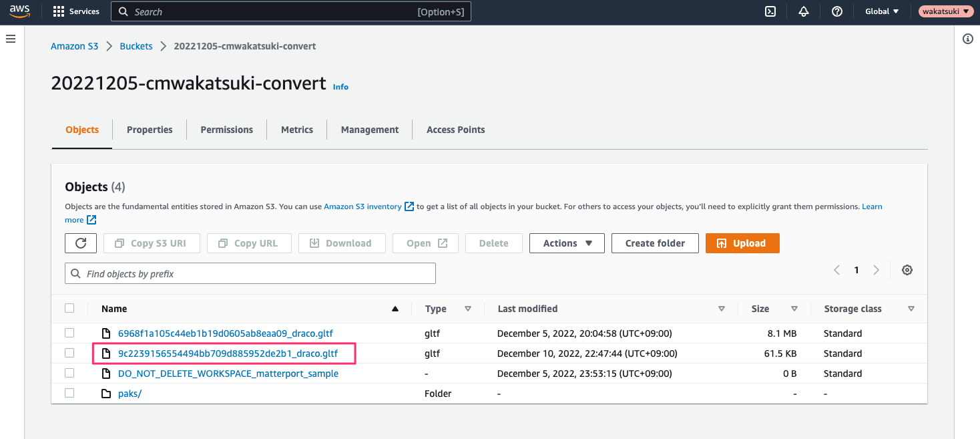Open the help question mark icon
980x439 pixels.
click(837, 11)
